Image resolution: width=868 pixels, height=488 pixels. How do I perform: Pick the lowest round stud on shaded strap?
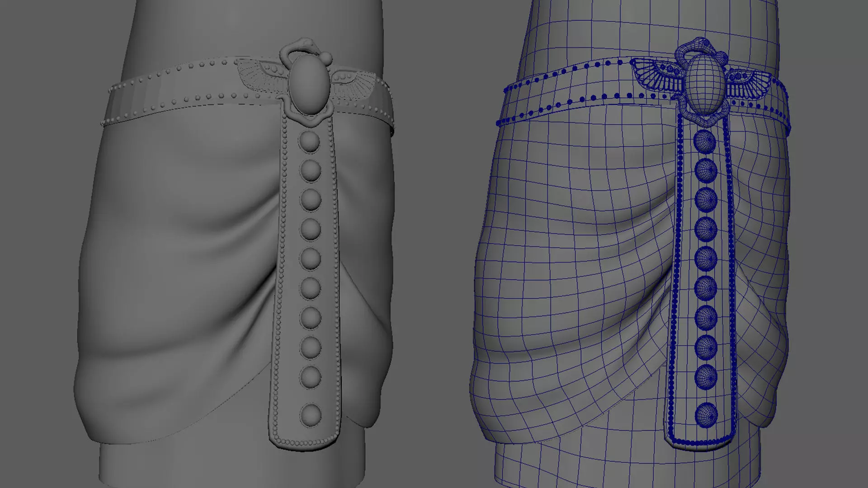311,415
